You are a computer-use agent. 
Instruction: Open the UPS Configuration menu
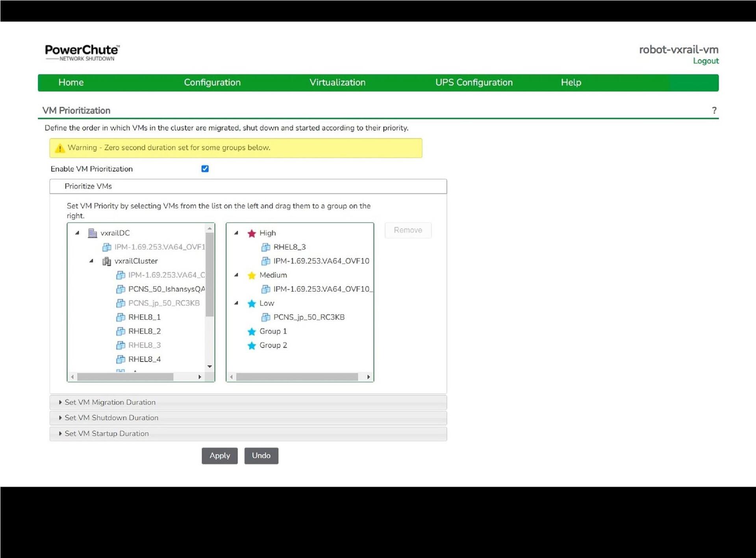point(474,83)
